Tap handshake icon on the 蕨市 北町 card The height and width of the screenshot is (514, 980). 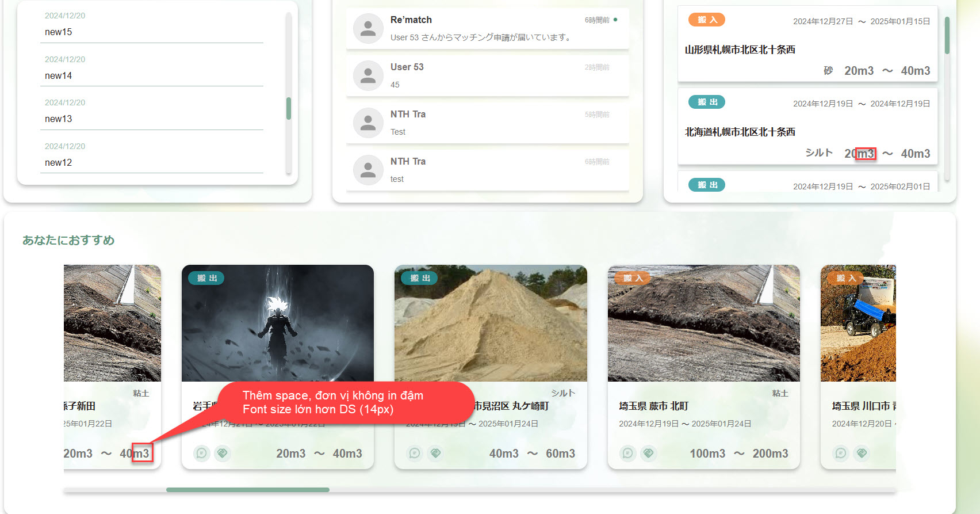(x=649, y=453)
